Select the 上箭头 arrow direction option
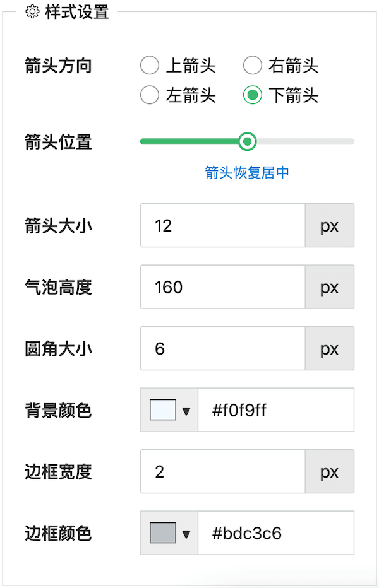Image resolution: width=379 pixels, height=588 pixels. click(x=150, y=65)
